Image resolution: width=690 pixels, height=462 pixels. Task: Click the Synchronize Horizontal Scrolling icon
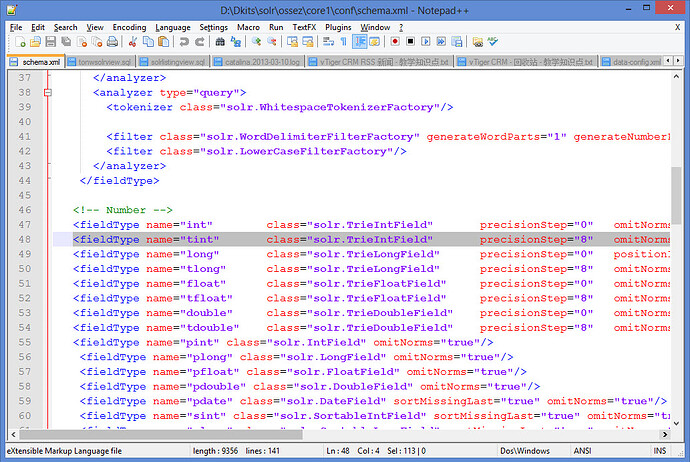point(308,42)
